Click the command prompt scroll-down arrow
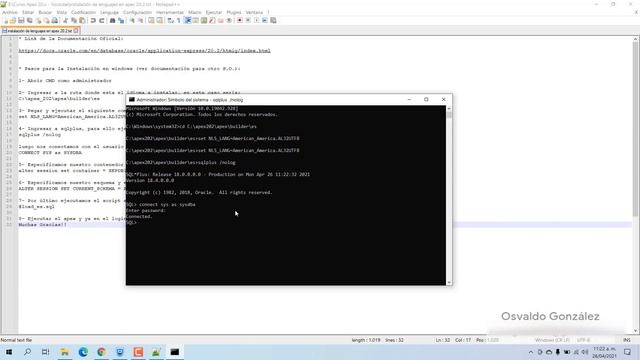The image size is (640, 360). coord(449,282)
